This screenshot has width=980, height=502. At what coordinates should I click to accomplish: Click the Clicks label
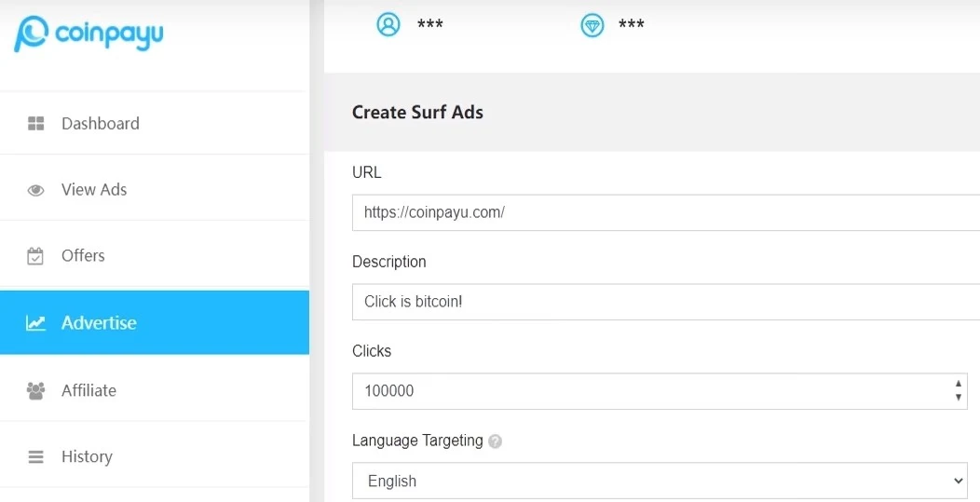pos(372,351)
